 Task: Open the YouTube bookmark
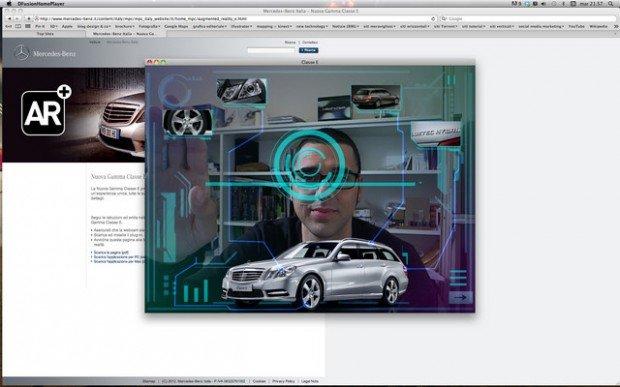(x=577, y=26)
